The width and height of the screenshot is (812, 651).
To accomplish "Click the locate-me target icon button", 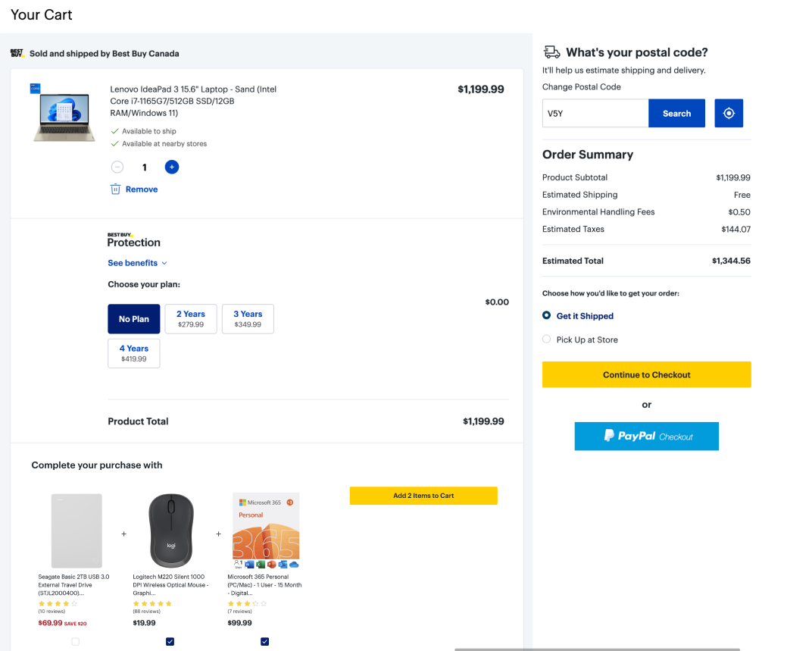I will click(x=729, y=113).
